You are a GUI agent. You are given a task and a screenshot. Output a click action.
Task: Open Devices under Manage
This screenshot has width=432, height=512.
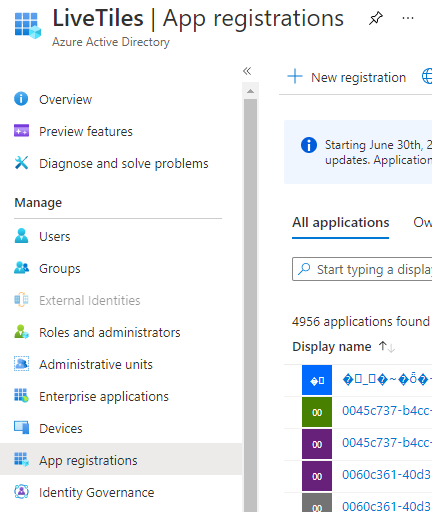(x=61, y=429)
